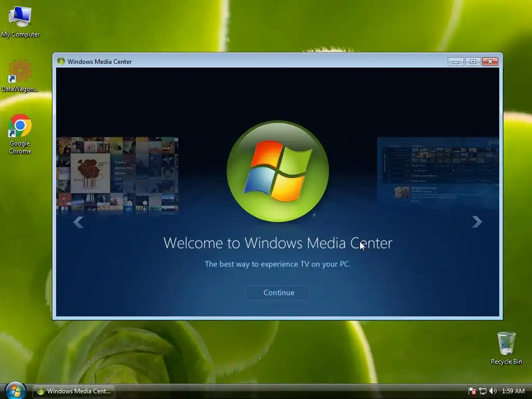Click the 'Welcome to Windows Media Center' heading
Screen dimensions: 532x399
pos(277,243)
